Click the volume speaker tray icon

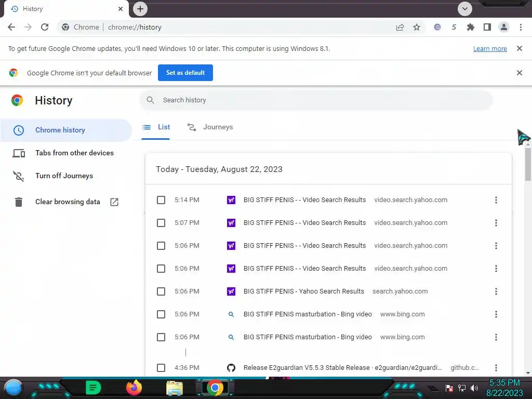click(474, 388)
